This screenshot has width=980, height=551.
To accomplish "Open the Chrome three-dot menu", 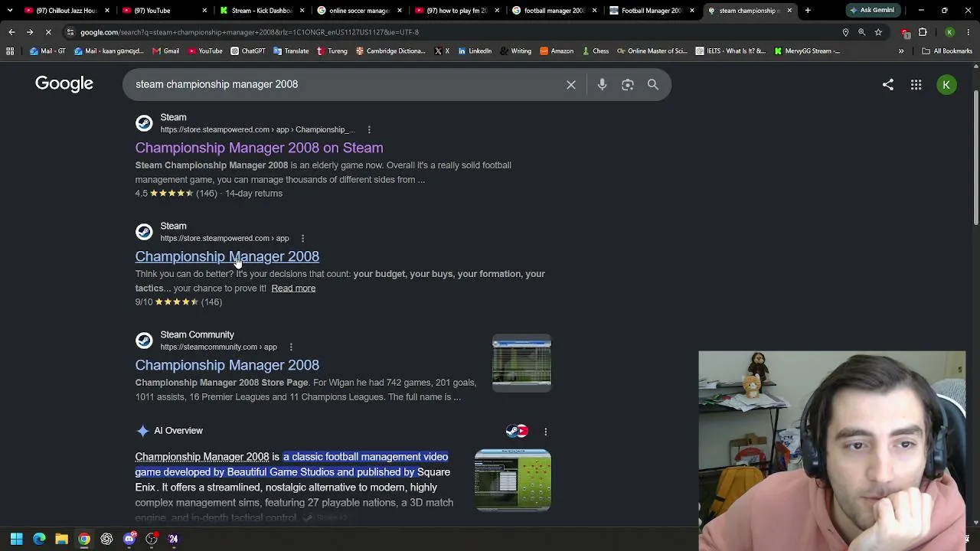I will tap(967, 32).
